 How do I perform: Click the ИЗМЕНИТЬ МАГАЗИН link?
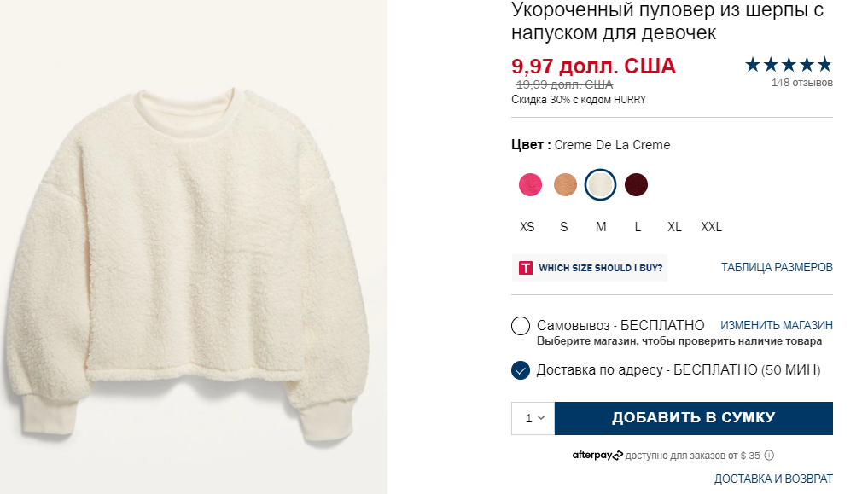coord(776,325)
